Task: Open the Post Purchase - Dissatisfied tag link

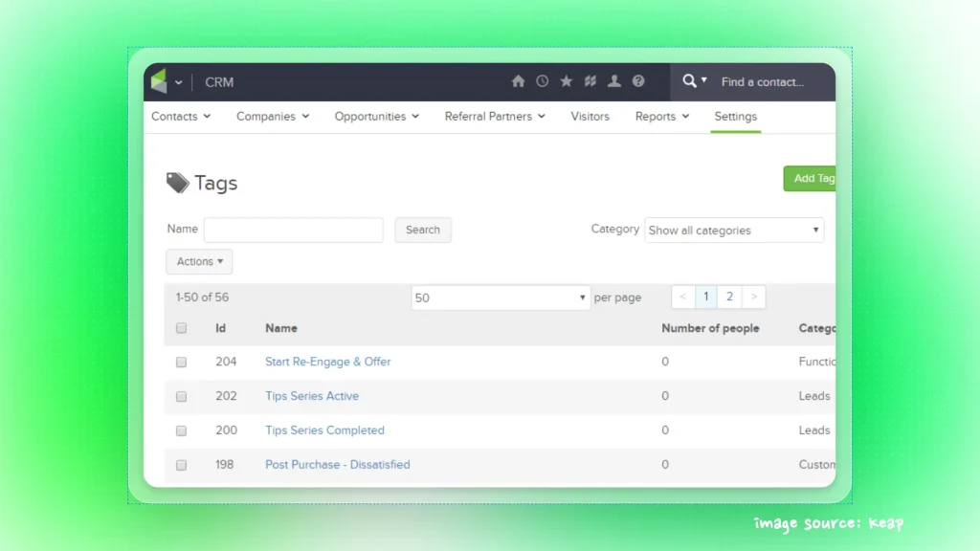Action: coord(337,465)
